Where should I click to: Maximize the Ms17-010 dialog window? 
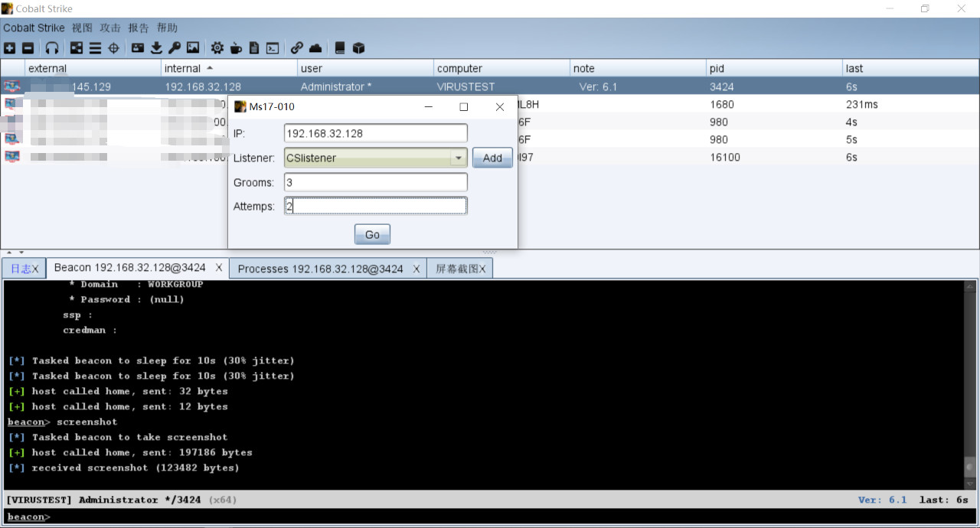pos(463,107)
